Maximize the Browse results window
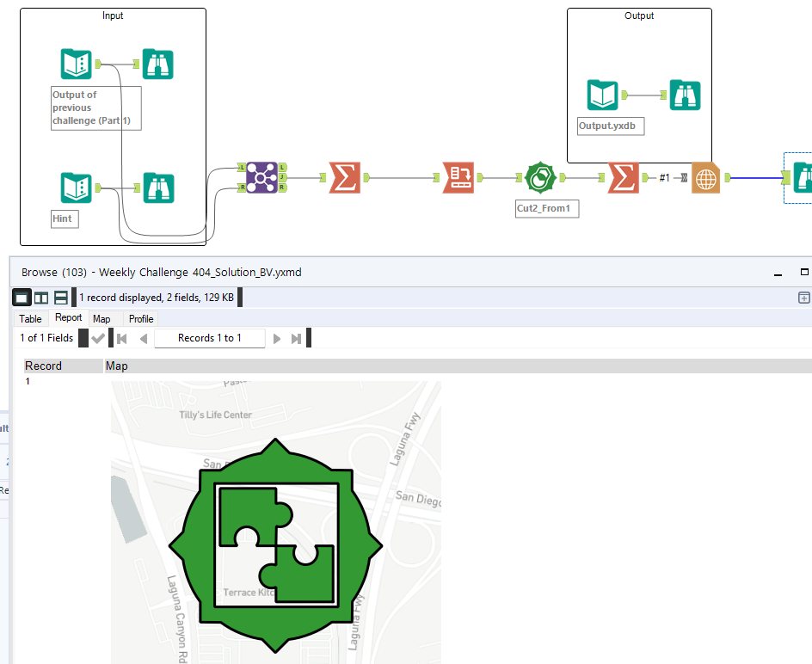Screen dimensions: 812x664 point(804,272)
